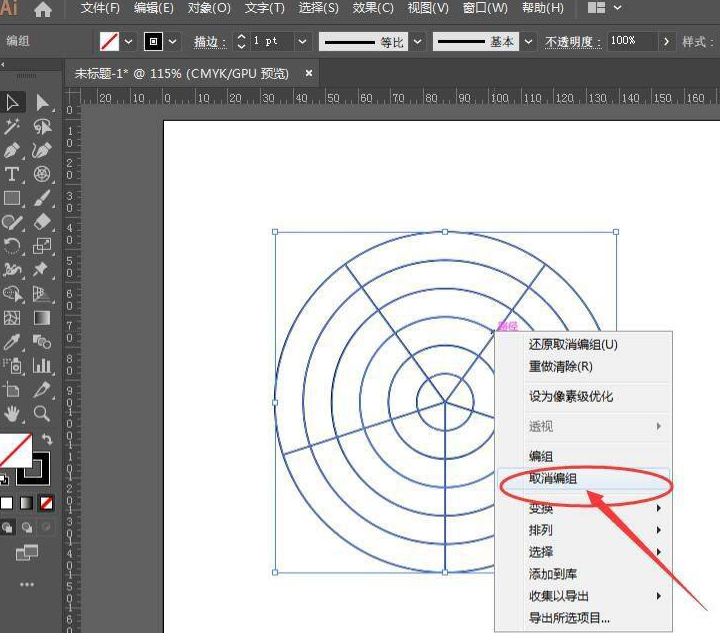The width and height of the screenshot is (720, 633).
Task: Select the Pen tool
Action: point(12,150)
